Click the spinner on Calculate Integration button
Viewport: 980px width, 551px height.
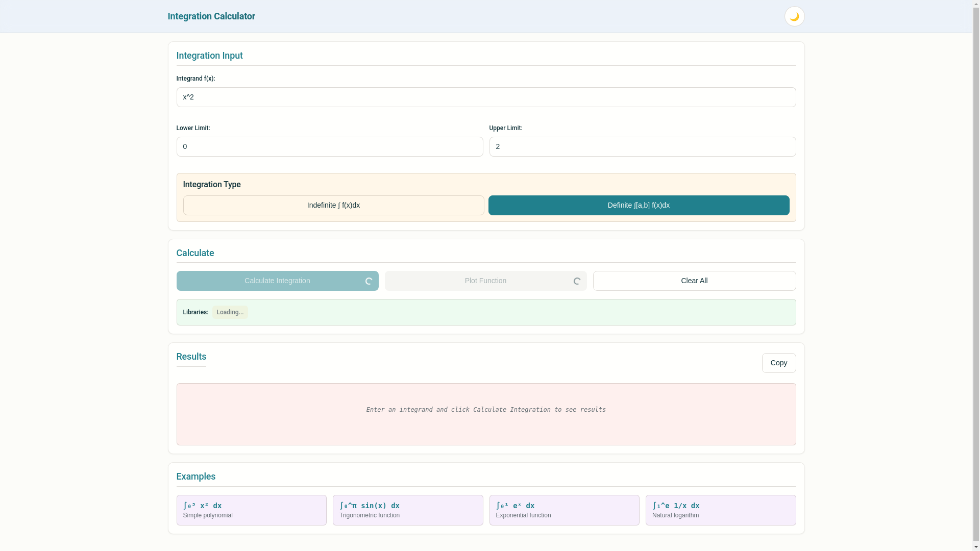pyautogui.click(x=369, y=281)
